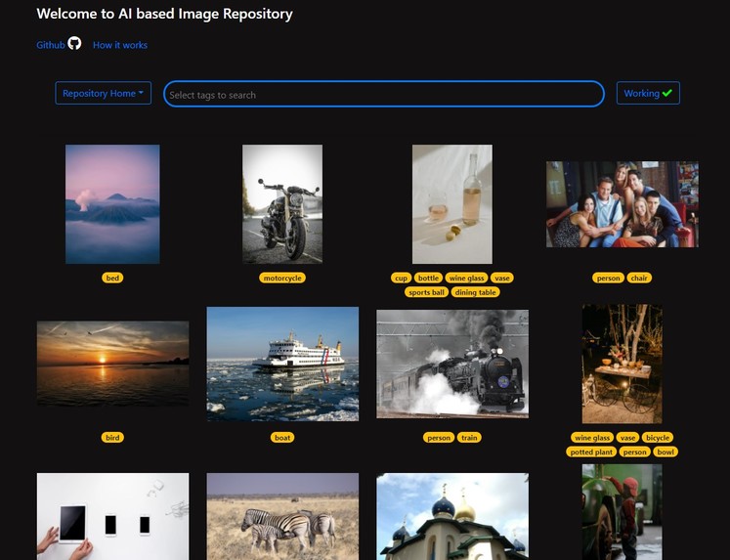Select the cup tag
The height and width of the screenshot is (560, 730).
401,278
